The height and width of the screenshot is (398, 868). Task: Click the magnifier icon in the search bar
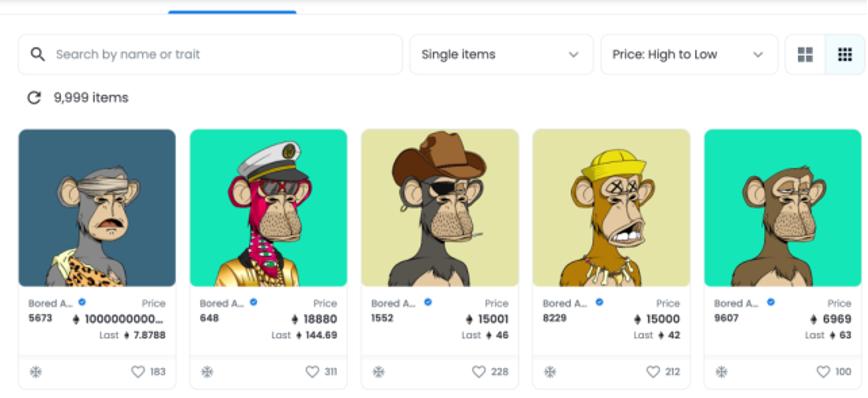38,54
